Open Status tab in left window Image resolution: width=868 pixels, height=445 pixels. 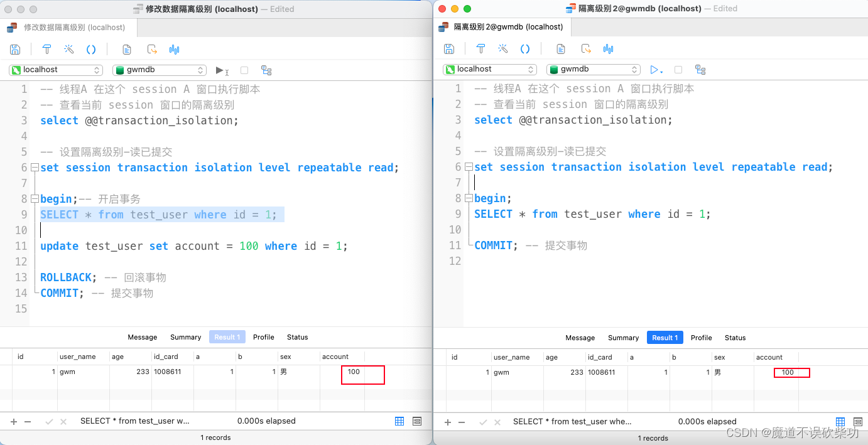298,337
